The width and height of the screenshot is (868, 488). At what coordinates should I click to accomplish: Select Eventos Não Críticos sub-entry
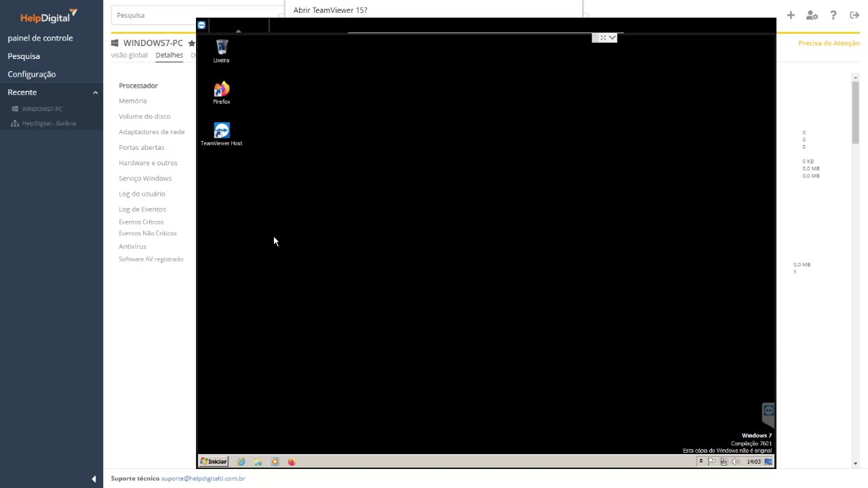(x=148, y=233)
